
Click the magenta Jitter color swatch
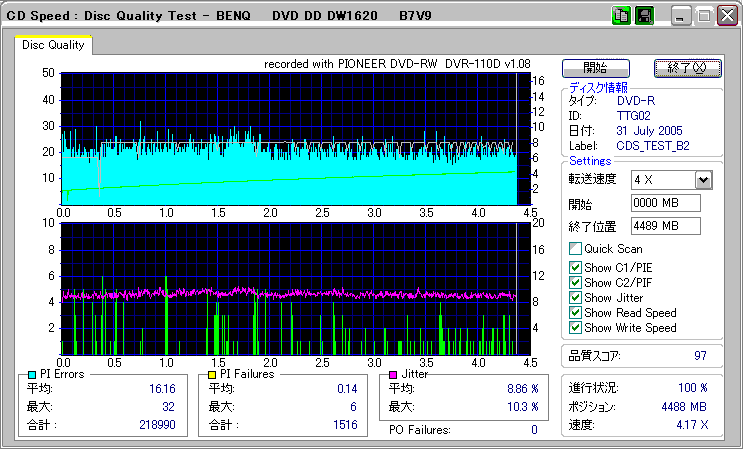point(394,374)
